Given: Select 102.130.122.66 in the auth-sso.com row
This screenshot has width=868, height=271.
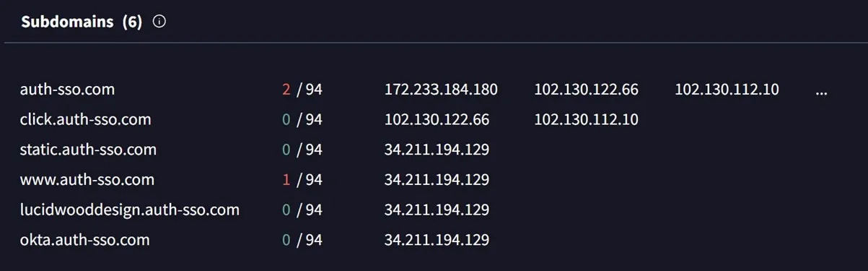Looking at the screenshot, I should [587, 90].
